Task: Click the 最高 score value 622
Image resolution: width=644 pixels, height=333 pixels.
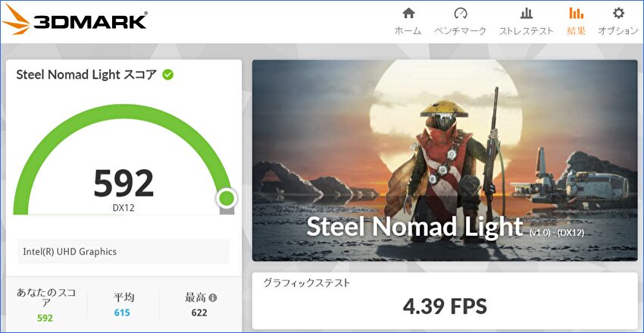Action: point(199,313)
